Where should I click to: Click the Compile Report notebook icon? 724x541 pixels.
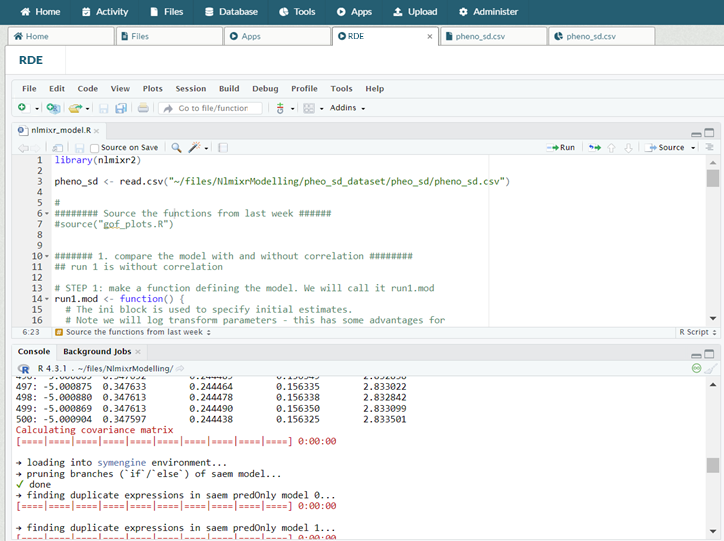(222, 147)
